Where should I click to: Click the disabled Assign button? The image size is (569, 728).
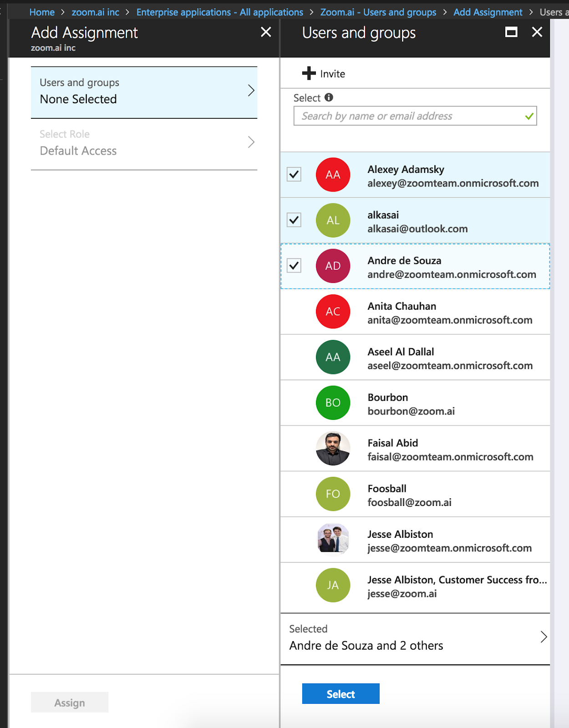(70, 703)
